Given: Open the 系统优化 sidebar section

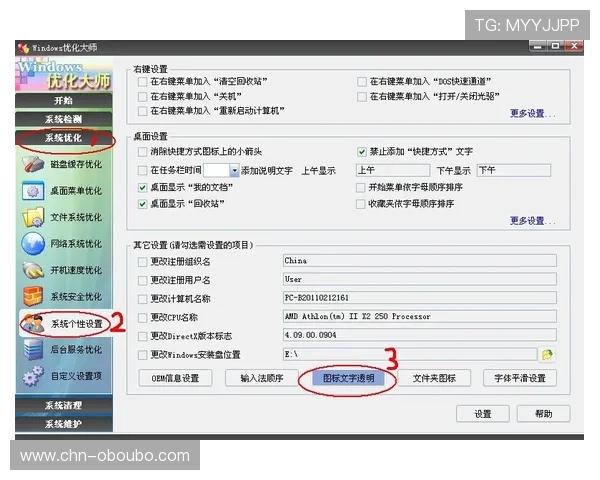Looking at the screenshot, I should tap(64, 138).
